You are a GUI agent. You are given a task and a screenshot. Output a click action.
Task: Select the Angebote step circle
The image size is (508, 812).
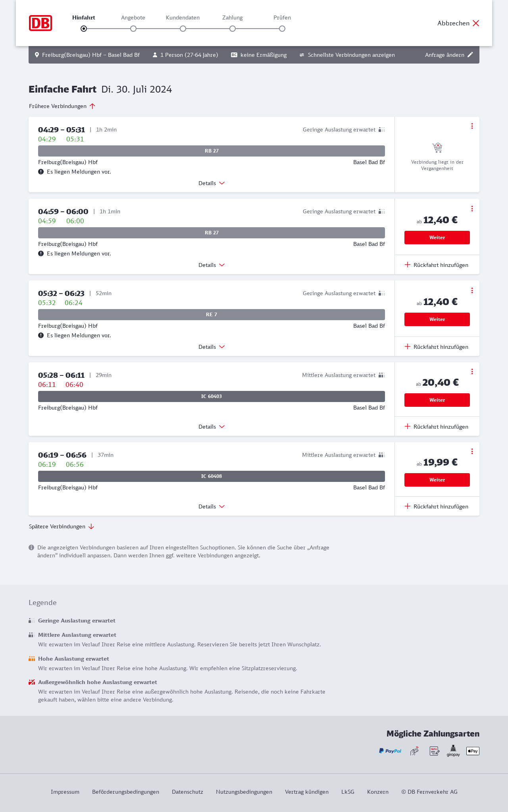click(x=133, y=29)
